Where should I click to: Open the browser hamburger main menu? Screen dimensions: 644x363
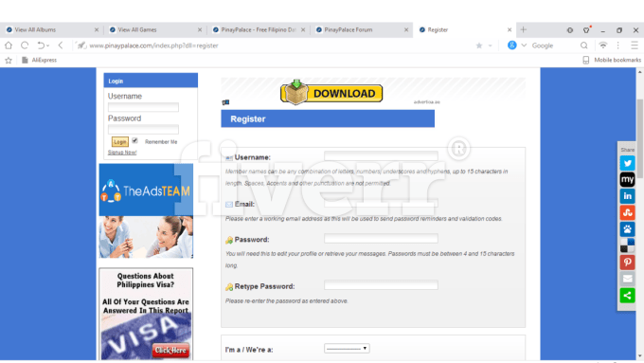point(635,45)
